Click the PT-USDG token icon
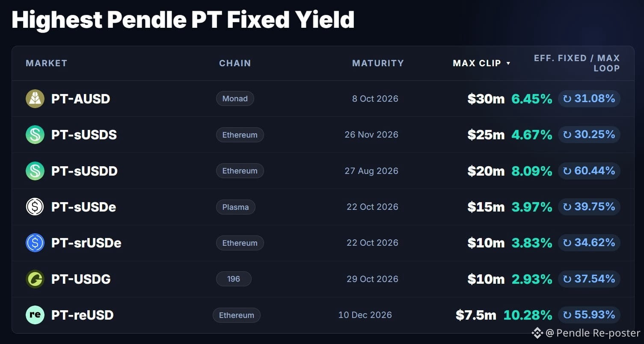Viewport: 644px width, 344px height. [35, 279]
